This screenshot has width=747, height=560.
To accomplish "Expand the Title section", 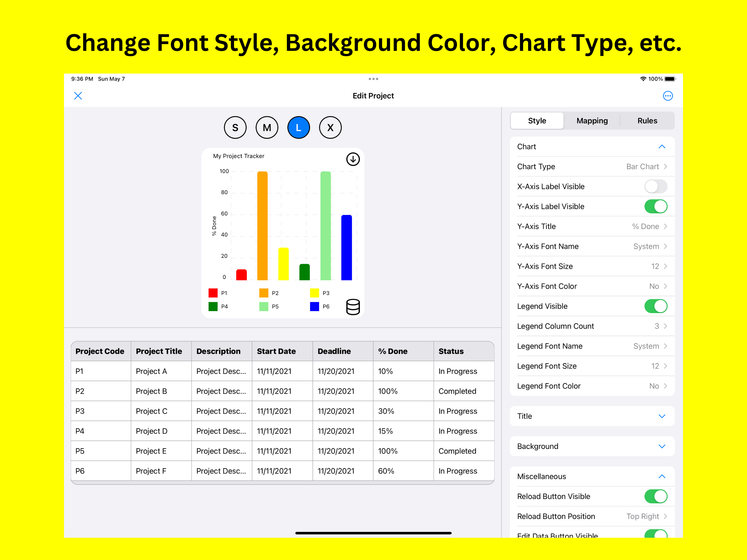I will [x=592, y=416].
